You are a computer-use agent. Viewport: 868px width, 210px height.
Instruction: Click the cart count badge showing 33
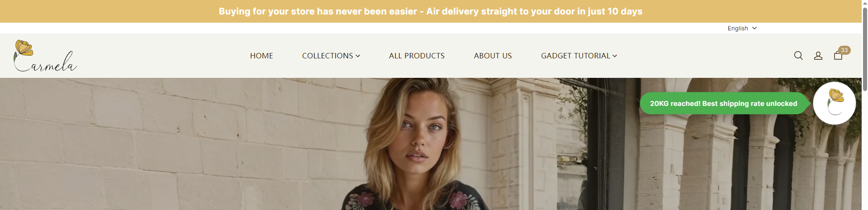click(x=844, y=50)
